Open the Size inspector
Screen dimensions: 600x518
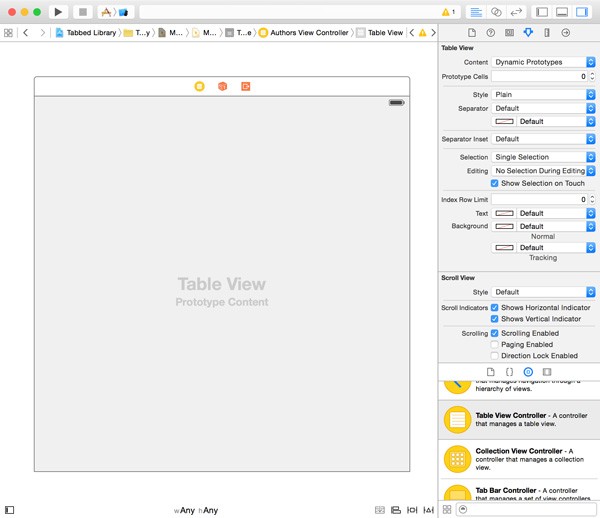(547, 33)
